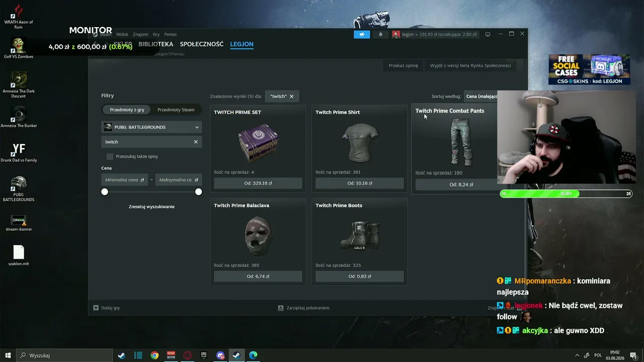Switch to Big Picture mode icon
This screenshot has width=644, height=362.
(x=488, y=34)
